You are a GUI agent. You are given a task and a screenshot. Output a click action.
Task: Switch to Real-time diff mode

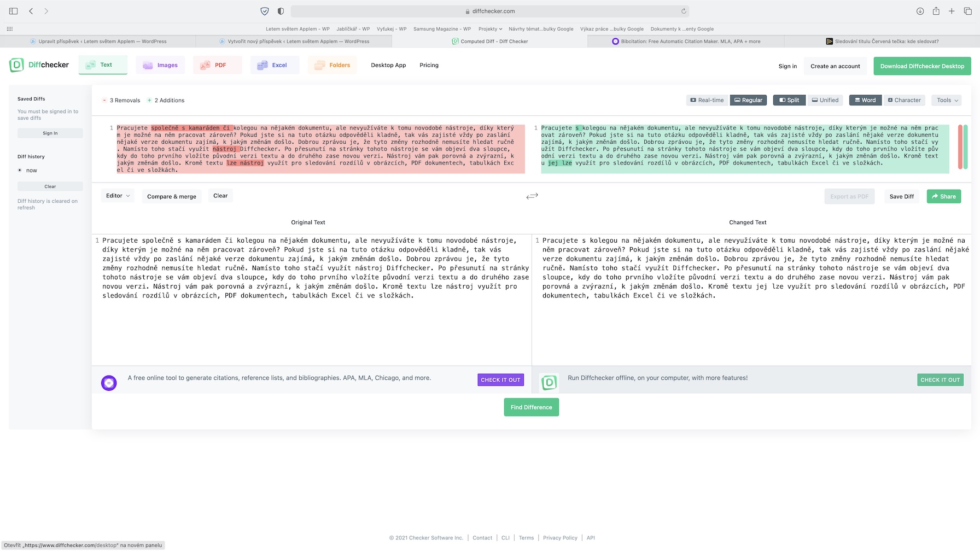707,100
